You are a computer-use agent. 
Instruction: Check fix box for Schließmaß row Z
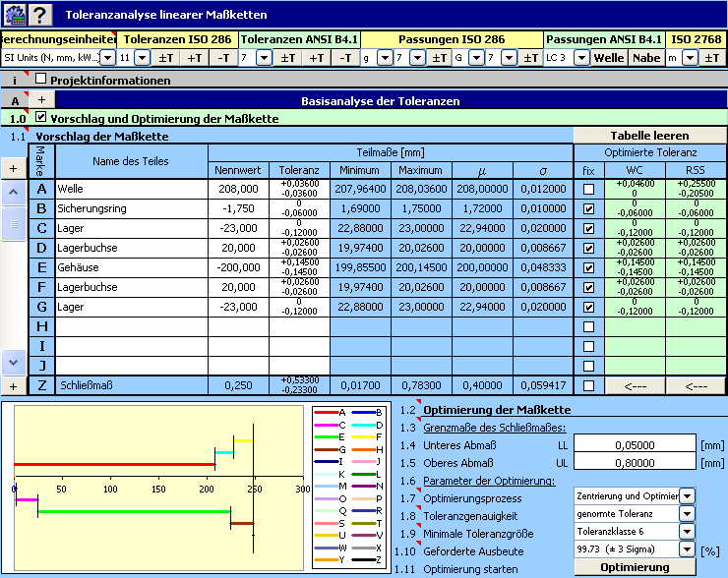[x=588, y=385]
